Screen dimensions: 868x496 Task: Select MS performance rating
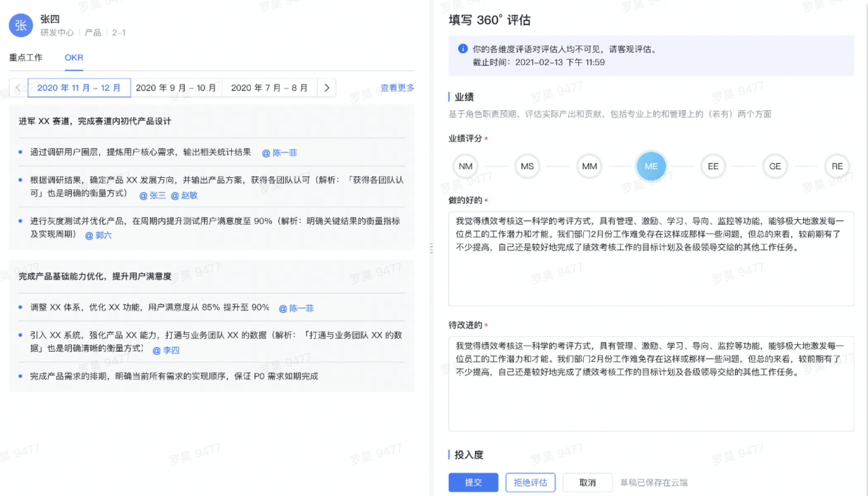[x=527, y=166]
